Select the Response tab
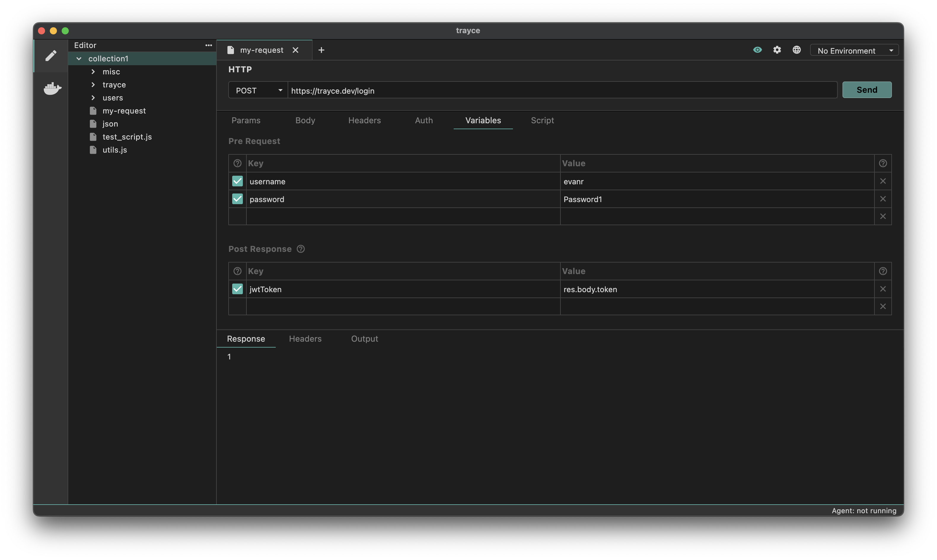The height and width of the screenshot is (560, 937). 246,339
